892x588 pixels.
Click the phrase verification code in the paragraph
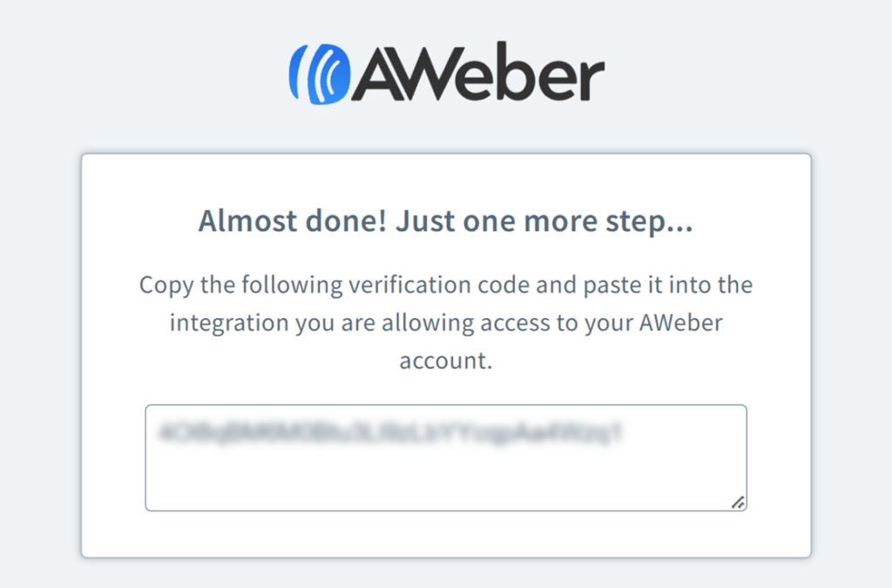pos(446,284)
